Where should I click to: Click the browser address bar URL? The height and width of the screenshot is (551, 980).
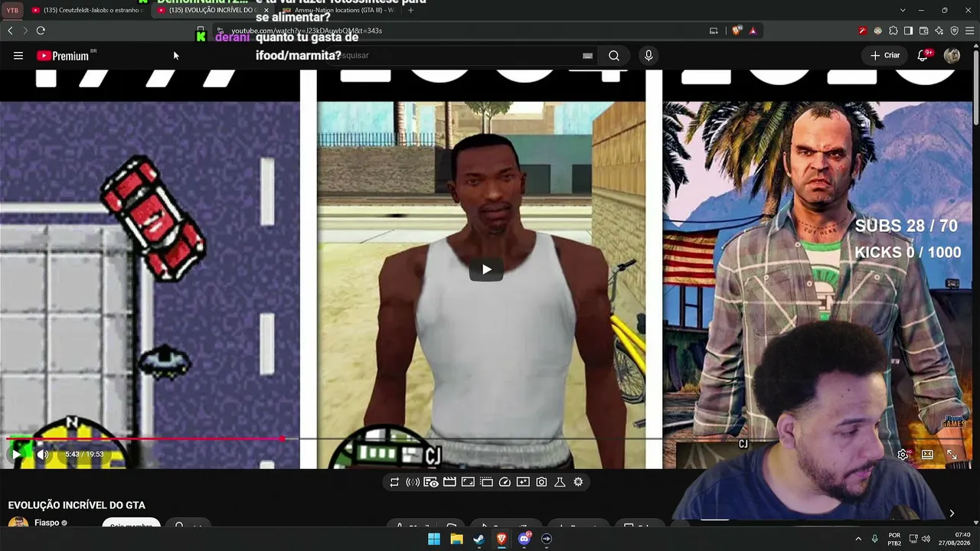click(307, 31)
